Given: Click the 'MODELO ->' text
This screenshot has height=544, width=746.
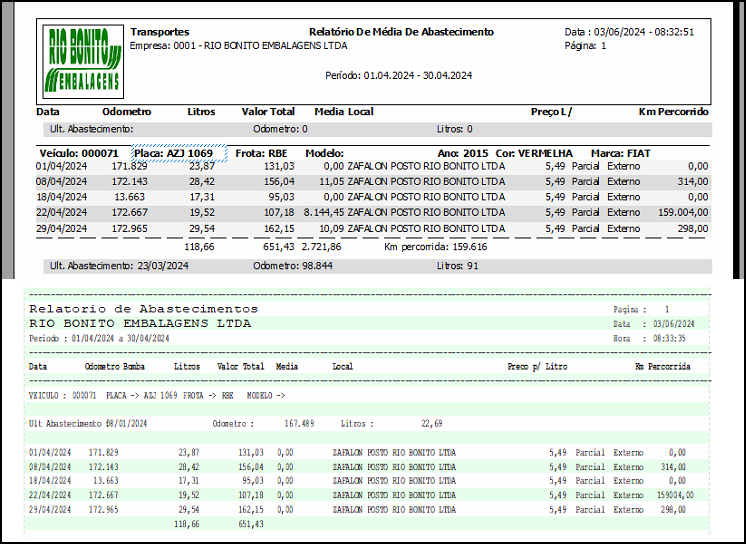Looking at the screenshot, I should point(266,396).
